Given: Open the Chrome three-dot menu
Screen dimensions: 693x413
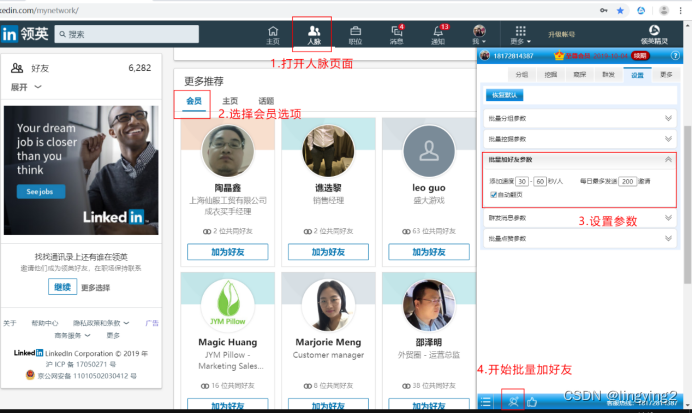Looking at the screenshot, I should coord(680,10).
